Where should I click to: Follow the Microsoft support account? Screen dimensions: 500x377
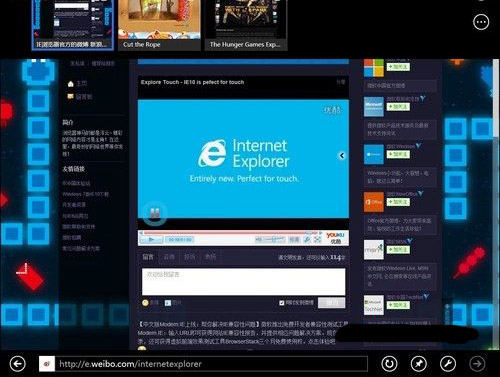coord(398,107)
